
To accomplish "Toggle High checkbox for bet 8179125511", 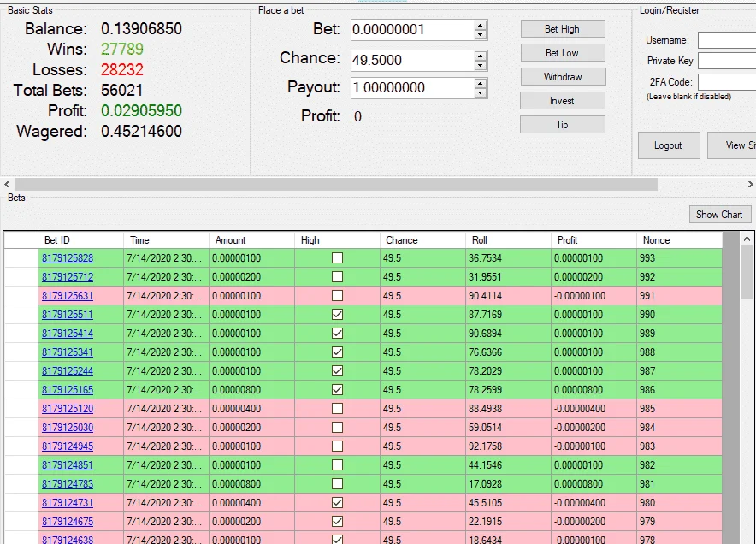I will (x=338, y=315).
